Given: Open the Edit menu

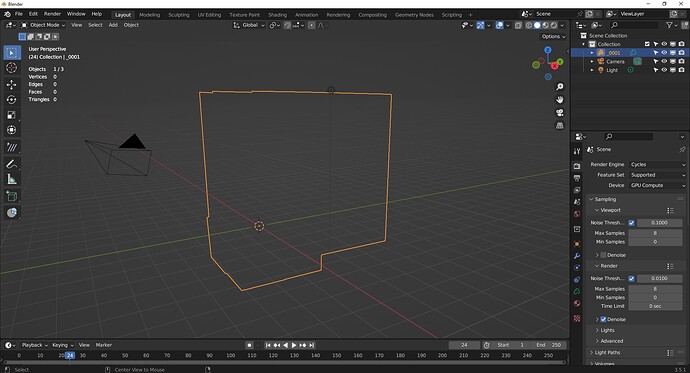Looking at the screenshot, I should (x=33, y=14).
